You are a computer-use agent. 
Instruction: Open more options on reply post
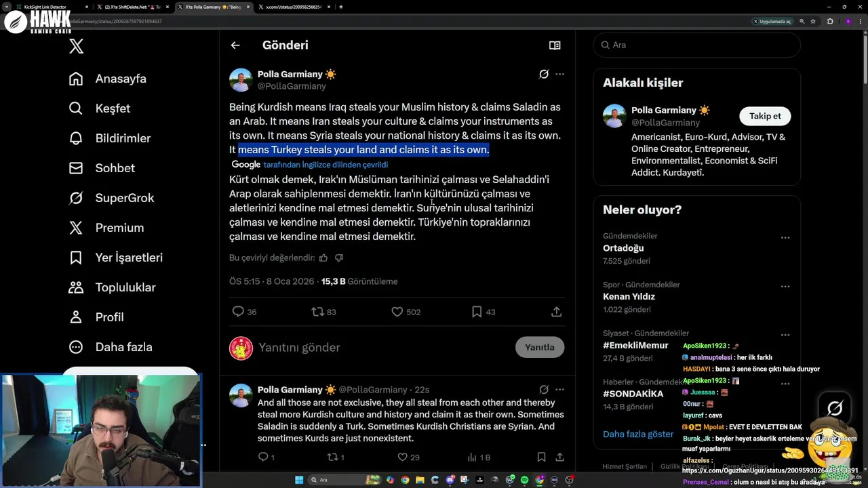click(x=559, y=390)
